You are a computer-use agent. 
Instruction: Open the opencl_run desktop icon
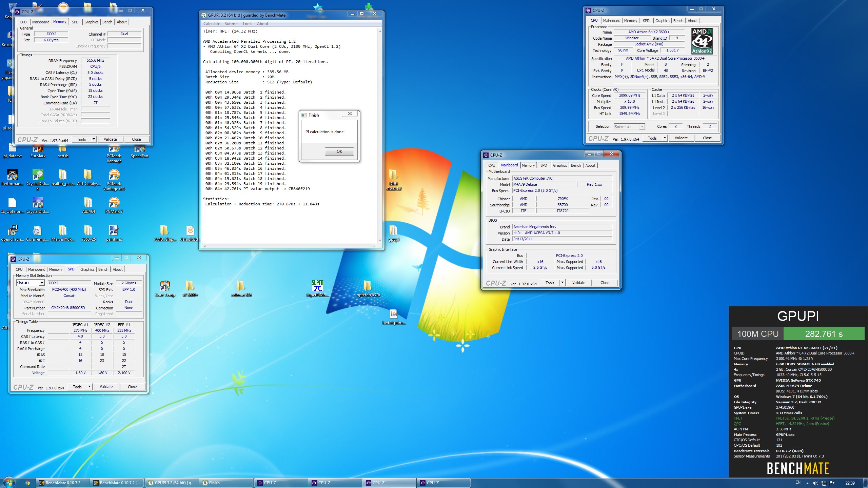point(13,233)
